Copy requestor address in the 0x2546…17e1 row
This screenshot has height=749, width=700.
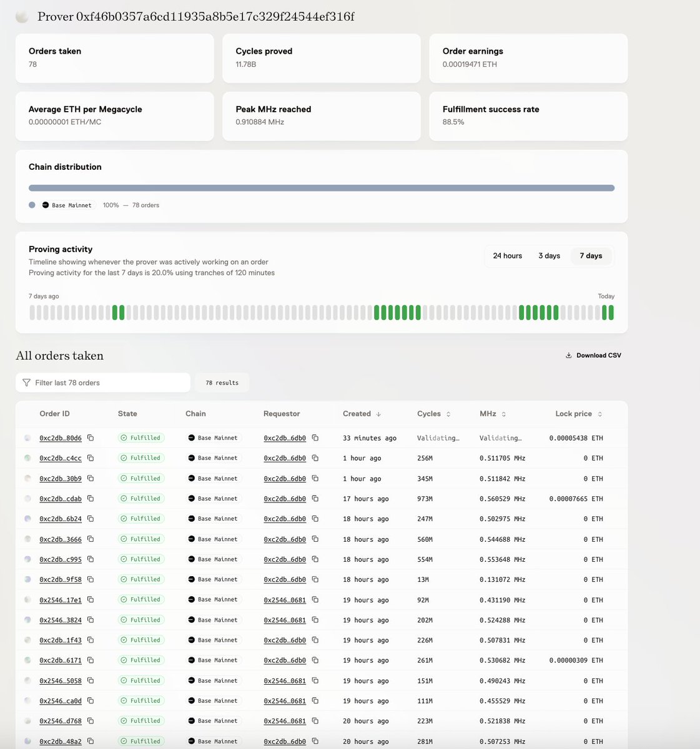(x=315, y=600)
